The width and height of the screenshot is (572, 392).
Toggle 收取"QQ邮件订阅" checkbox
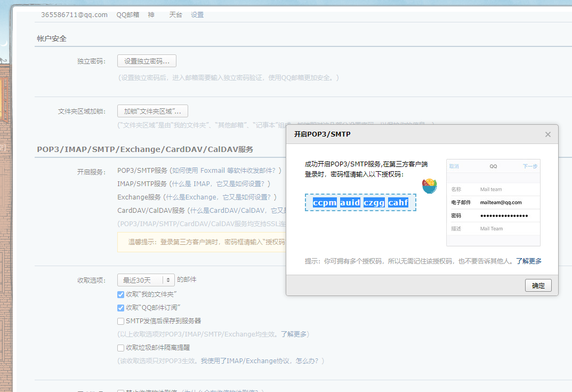coord(121,308)
